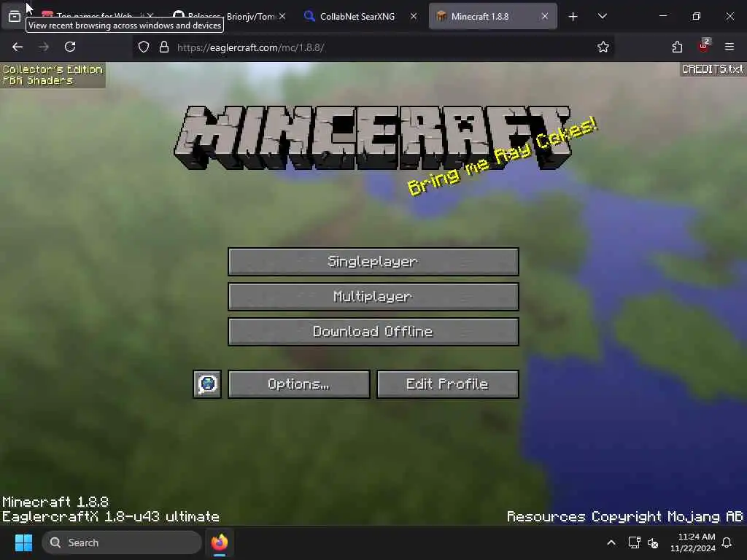
Task: Reload the current page
Action: coord(70,47)
